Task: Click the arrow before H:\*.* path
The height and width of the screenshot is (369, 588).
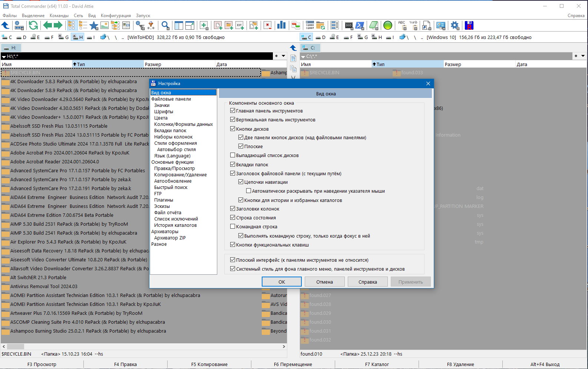Action: pyautogui.click(x=4, y=56)
